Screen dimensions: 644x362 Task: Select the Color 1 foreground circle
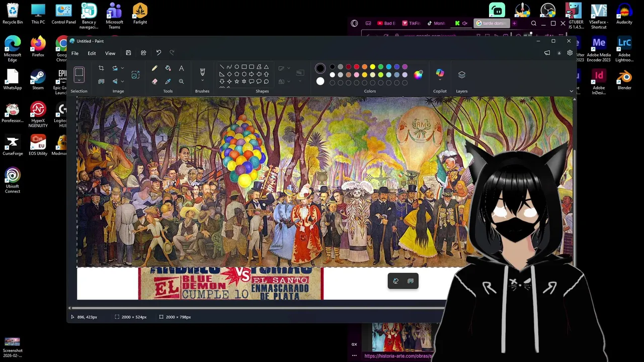(320, 68)
